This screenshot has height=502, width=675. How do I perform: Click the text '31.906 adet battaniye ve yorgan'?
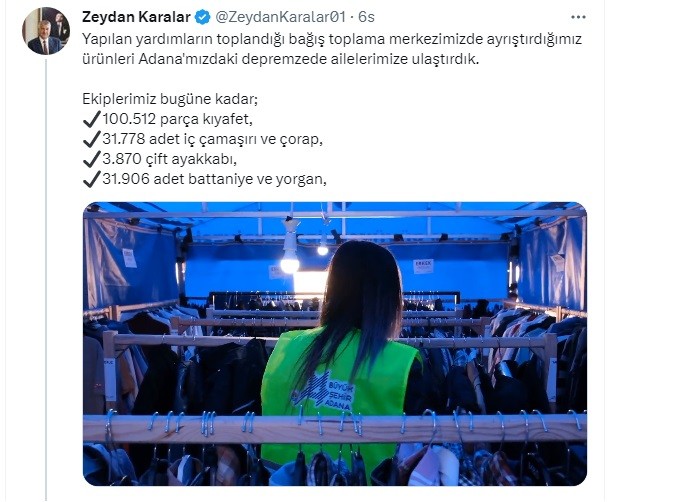click(x=214, y=179)
